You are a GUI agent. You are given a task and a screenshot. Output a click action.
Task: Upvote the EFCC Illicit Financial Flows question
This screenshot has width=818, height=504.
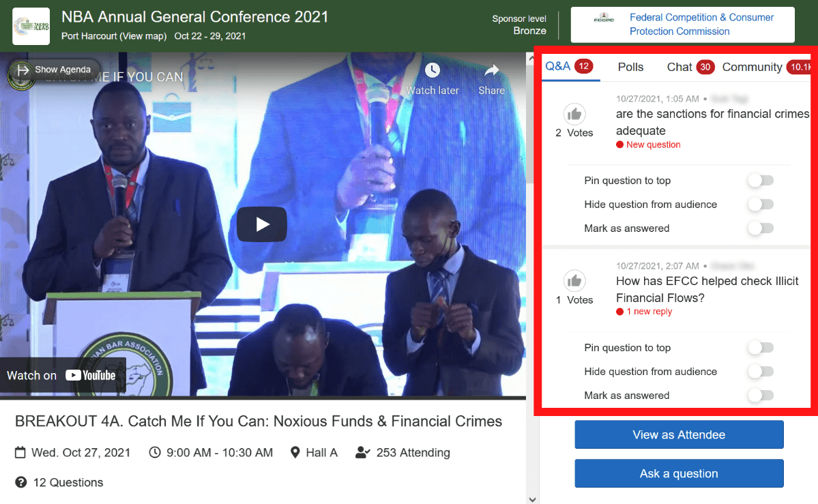point(574,281)
